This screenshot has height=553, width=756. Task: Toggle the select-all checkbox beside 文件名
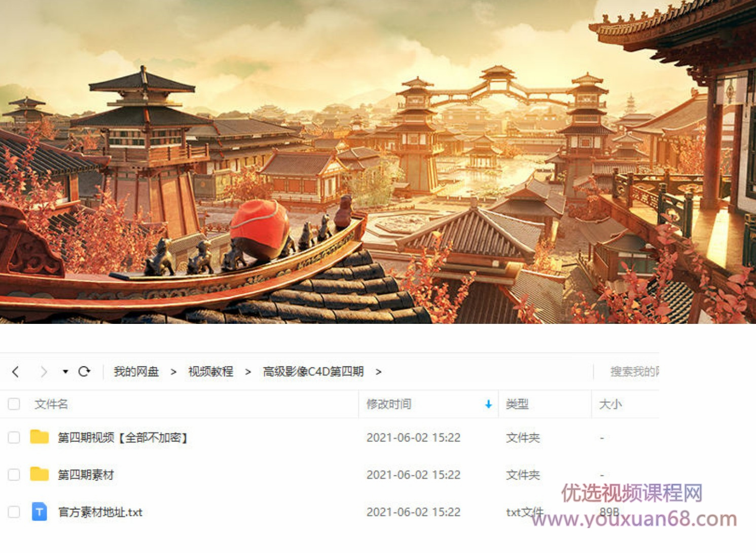tap(14, 404)
